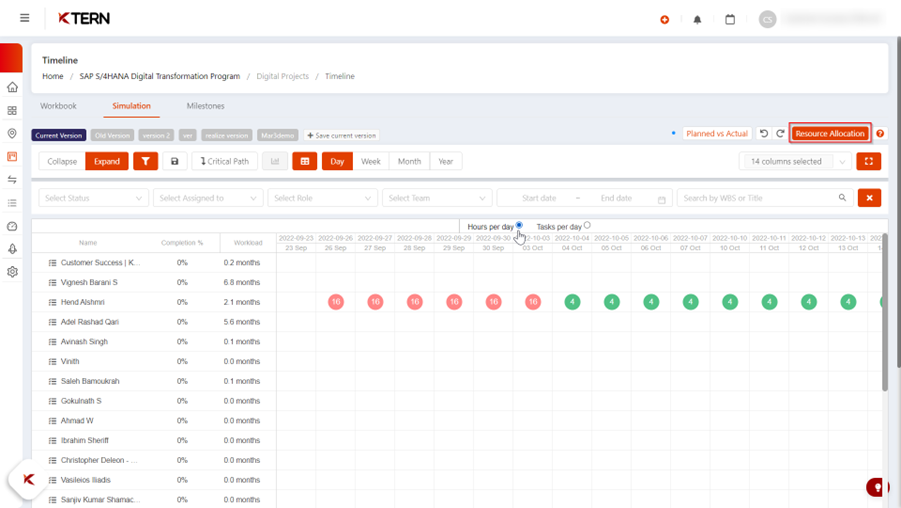Select Hours per day radio button
The image size is (901, 508).
click(519, 225)
